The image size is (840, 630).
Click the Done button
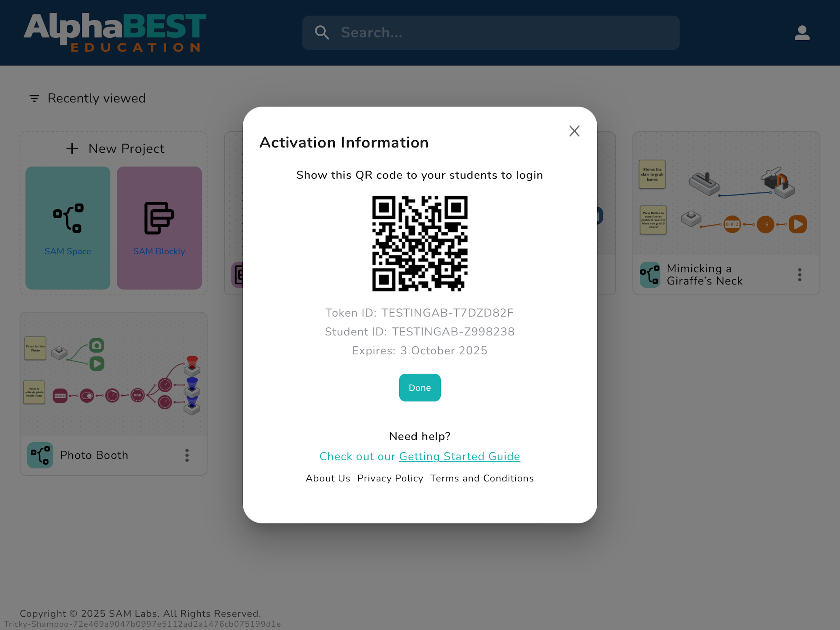(420, 387)
